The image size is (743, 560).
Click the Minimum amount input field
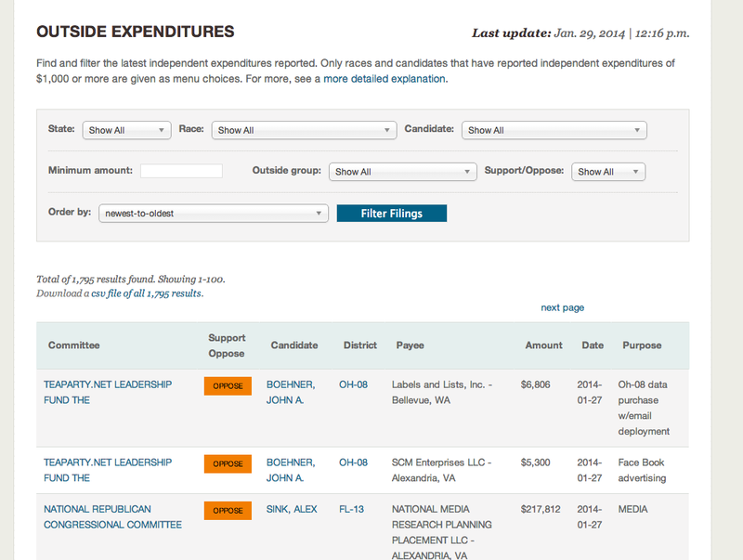181,171
